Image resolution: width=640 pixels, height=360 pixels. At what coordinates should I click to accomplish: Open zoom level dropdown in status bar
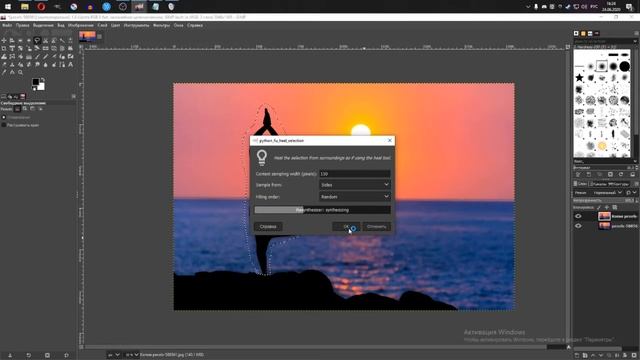[x=131, y=355]
